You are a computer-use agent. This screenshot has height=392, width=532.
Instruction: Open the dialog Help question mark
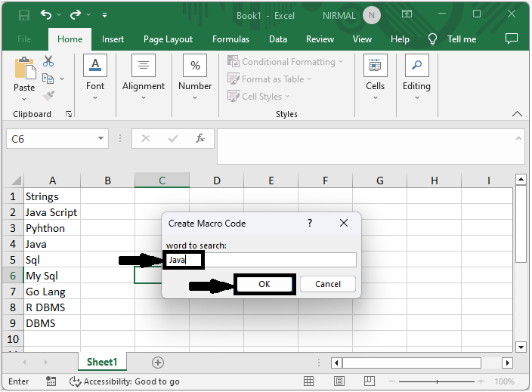pyautogui.click(x=310, y=224)
